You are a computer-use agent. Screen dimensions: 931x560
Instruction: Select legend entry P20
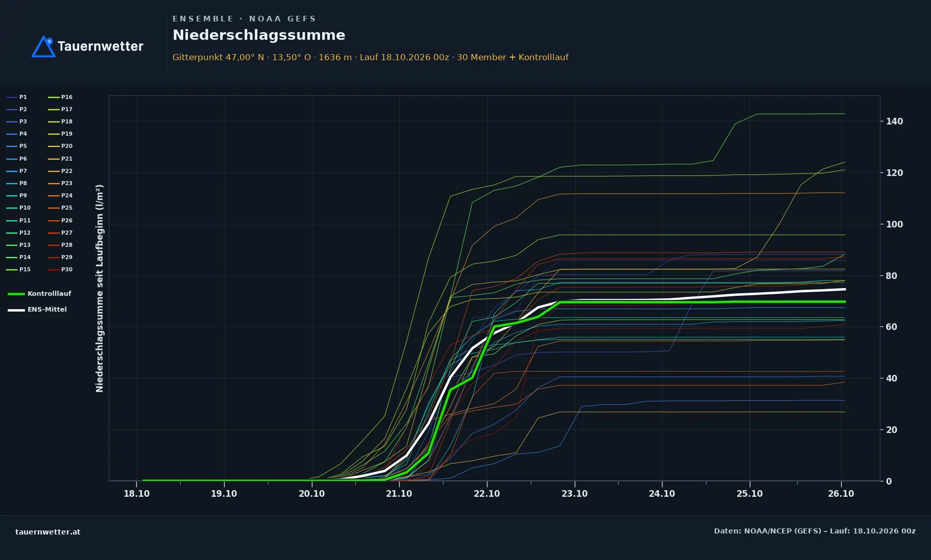60,146
